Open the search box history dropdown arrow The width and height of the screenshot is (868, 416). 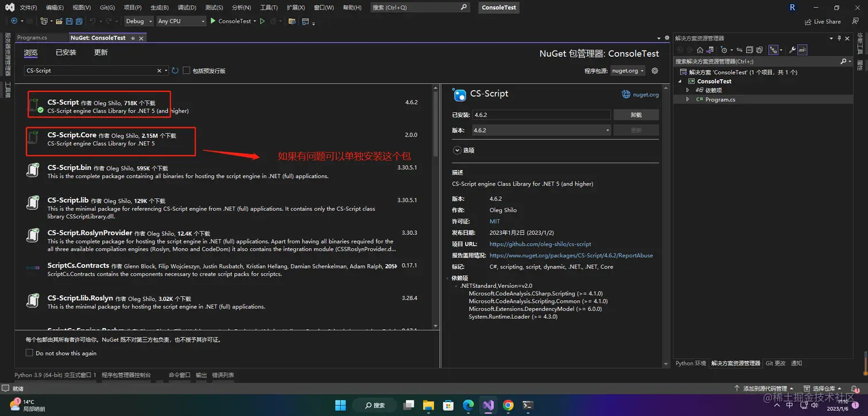pyautogui.click(x=166, y=71)
